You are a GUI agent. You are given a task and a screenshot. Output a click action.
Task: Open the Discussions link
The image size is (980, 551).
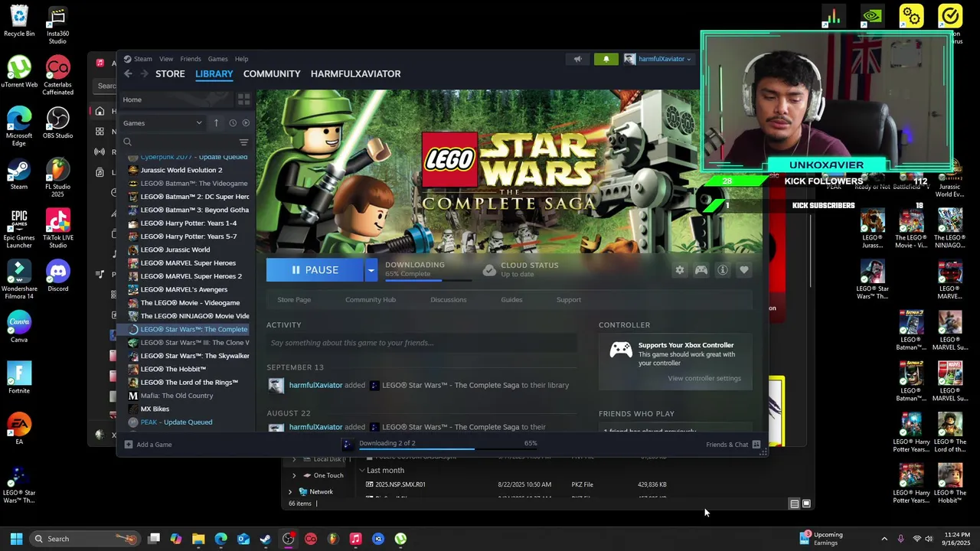point(449,300)
